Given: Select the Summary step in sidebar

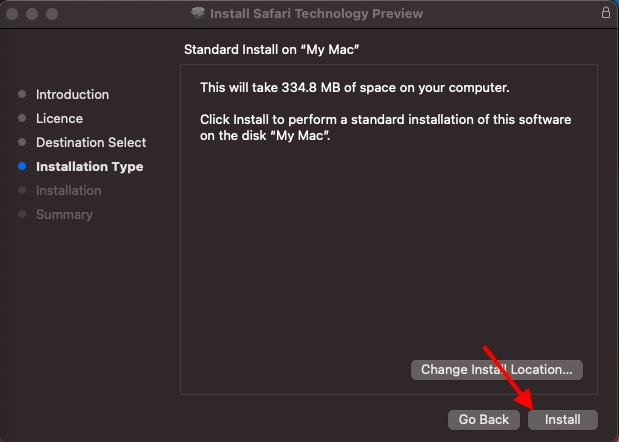Looking at the screenshot, I should click(x=64, y=215).
